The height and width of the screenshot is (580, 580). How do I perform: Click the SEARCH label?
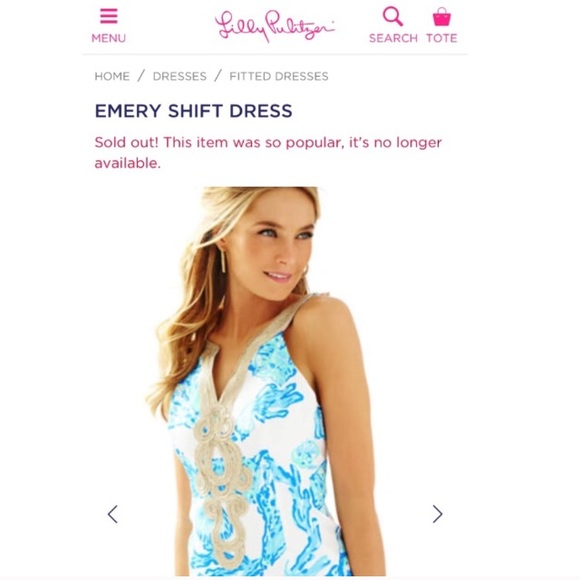[x=393, y=38]
